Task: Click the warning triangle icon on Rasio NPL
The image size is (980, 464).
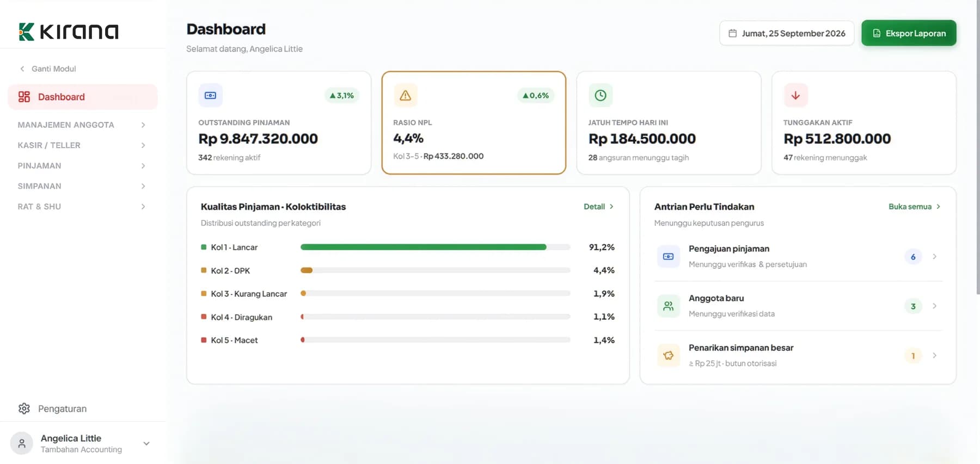Action: (x=406, y=95)
